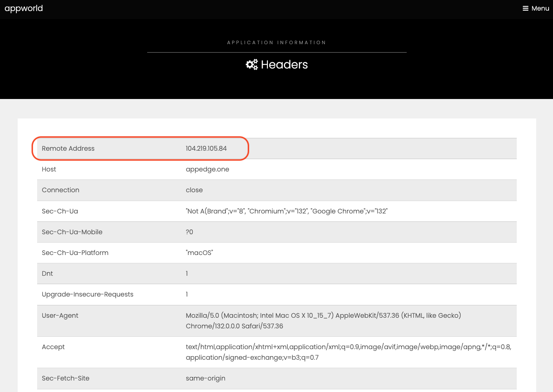553x392 pixels.
Task: Click the Upgrade-Insecure-Requests label
Action: point(88,294)
